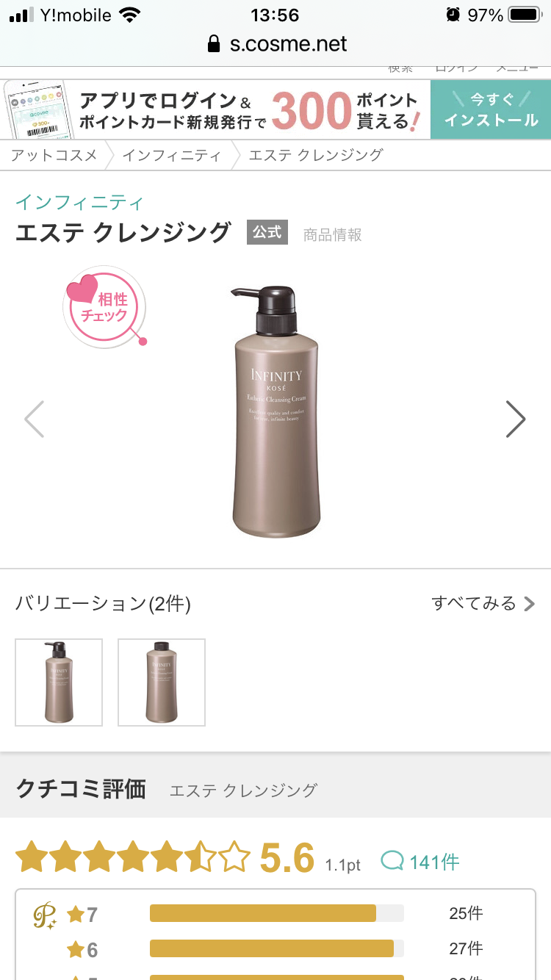Open the 商品情報 link
This screenshot has width=551, height=980.
click(x=333, y=235)
